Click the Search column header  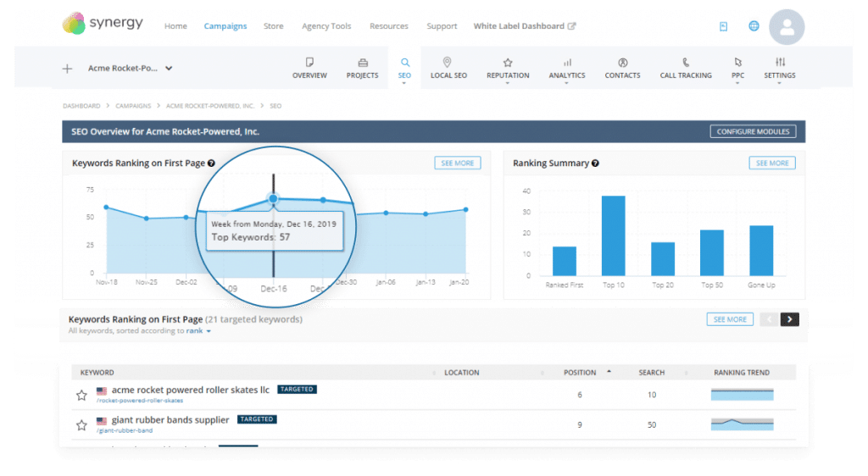(652, 373)
